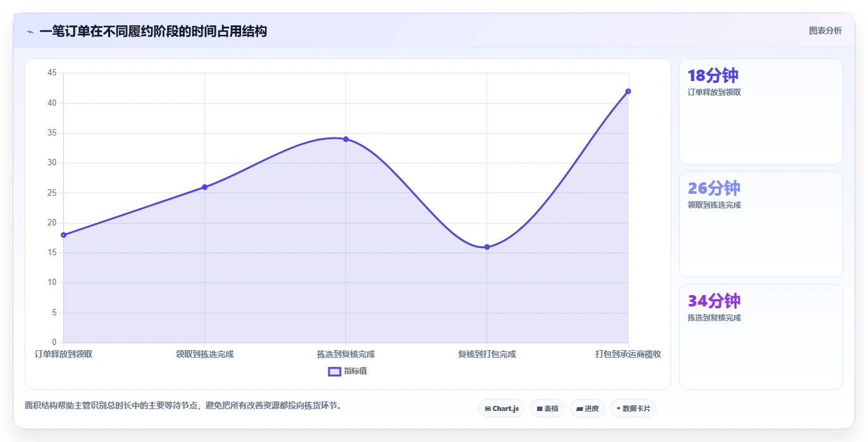Click the y-axis value 0
Screen dimensions: 868x442
pyautogui.click(x=54, y=343)
